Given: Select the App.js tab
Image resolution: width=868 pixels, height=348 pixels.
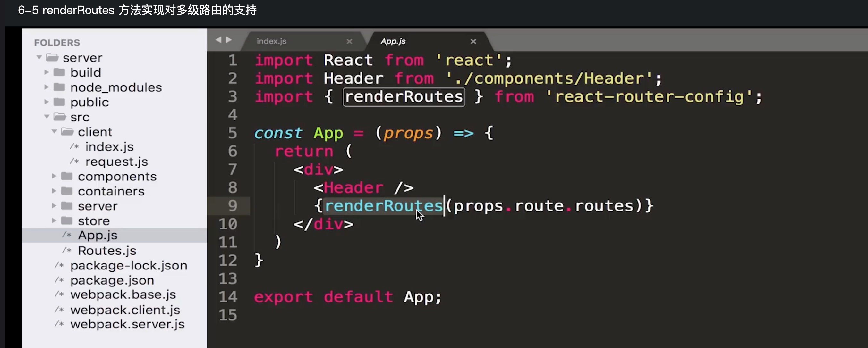Looking at the screenshot, I should pos(393,41).
